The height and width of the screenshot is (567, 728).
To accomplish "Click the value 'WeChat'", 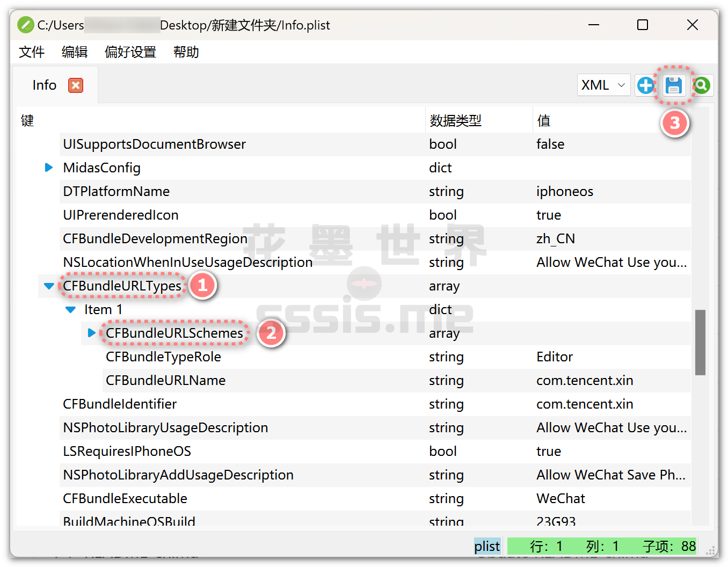I will (x=560, y=498).
